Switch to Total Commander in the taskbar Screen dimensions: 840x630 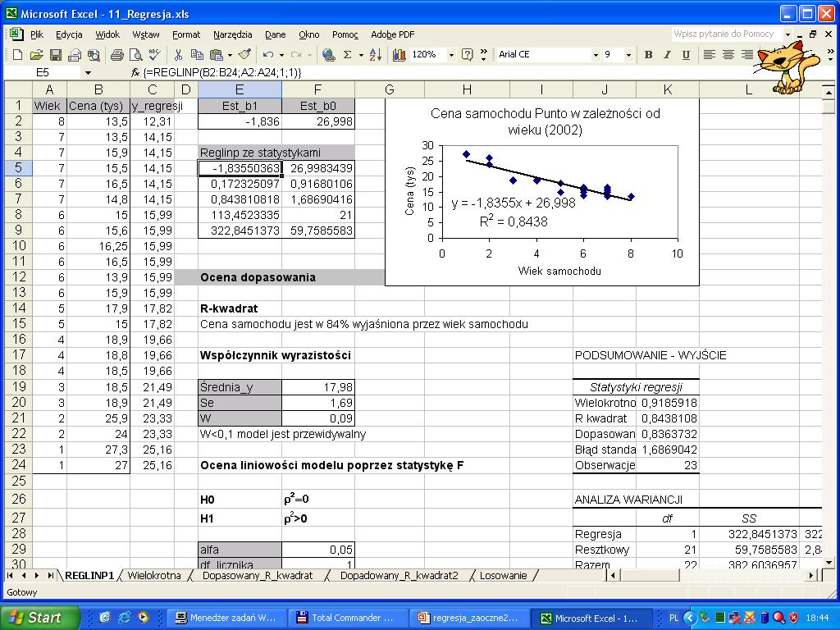pos(348,618)
